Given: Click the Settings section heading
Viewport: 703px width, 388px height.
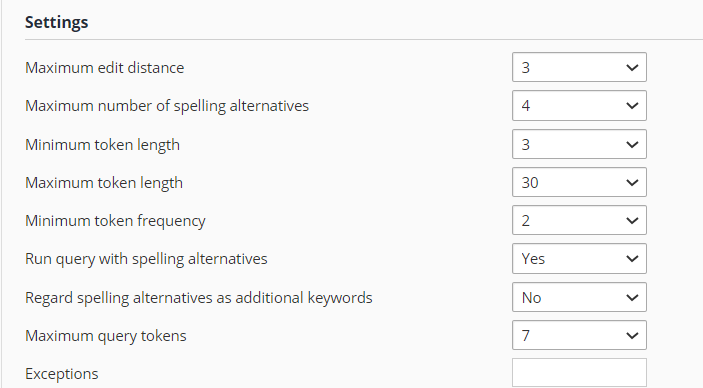Looking at the screenshot, I should pos(56,22).
